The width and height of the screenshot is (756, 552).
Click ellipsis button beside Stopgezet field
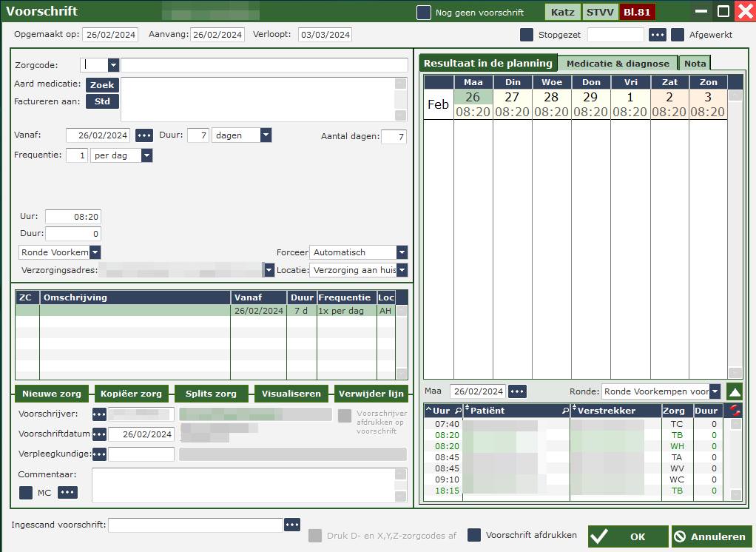point(658,35)
